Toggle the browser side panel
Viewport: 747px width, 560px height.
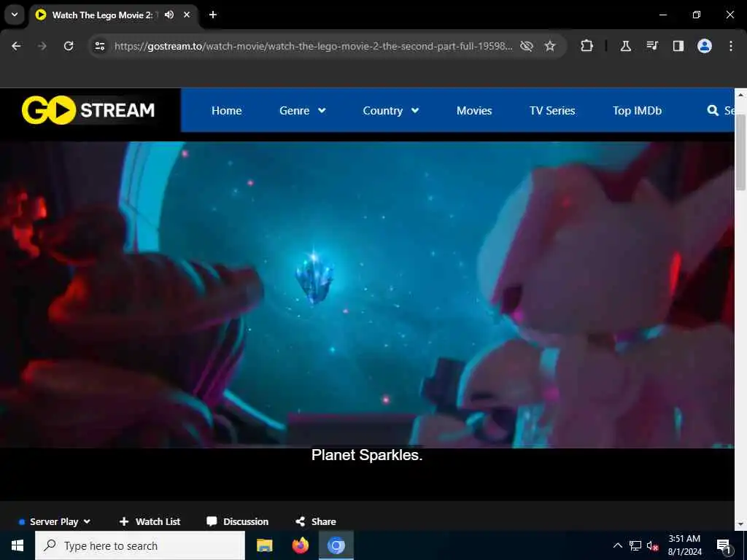(678, 46)
